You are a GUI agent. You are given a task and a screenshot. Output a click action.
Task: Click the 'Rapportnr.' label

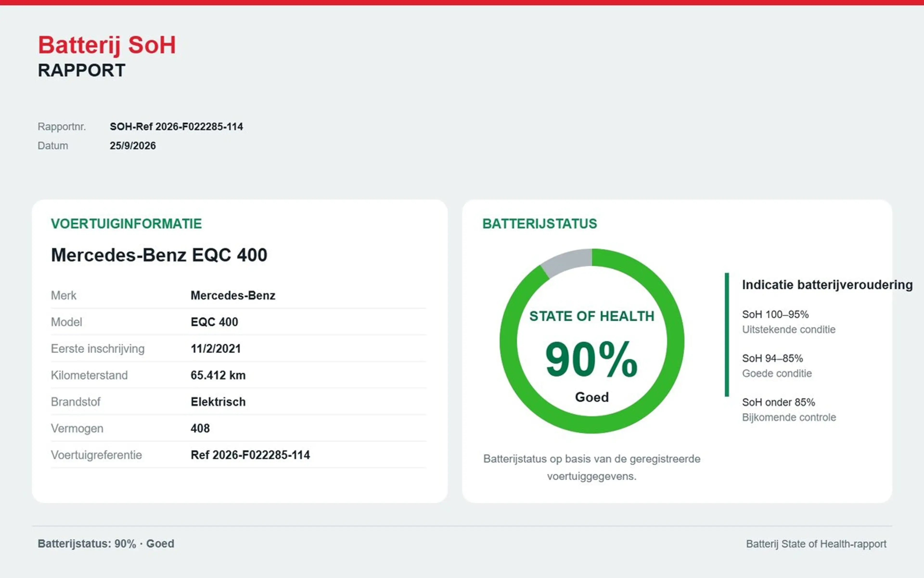click(x=61, y=126)
